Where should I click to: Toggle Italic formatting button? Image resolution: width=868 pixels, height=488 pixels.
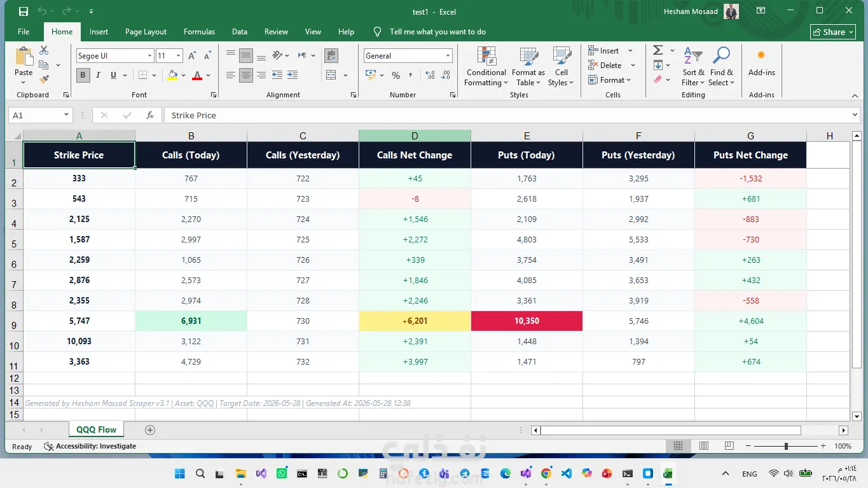click(x=98, y=75)
